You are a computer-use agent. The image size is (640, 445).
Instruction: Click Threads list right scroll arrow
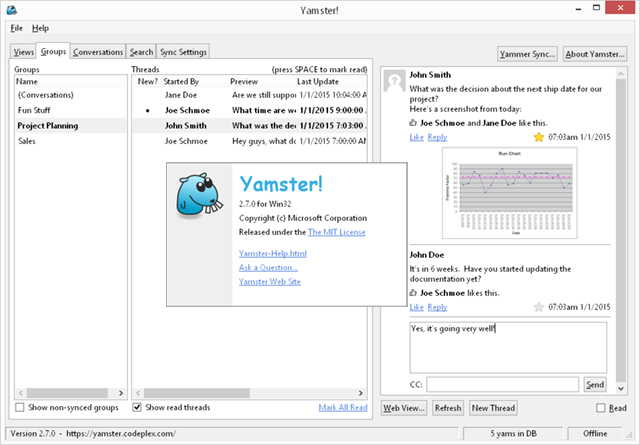tap(360, 393)
